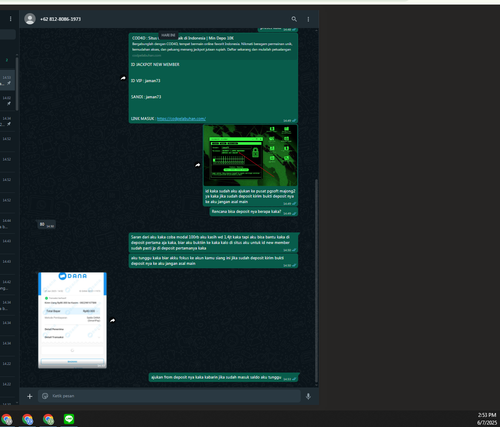The width and height of the screenshot is (500, 427).
Task: Open the chat list sidebar menu dots
Action: (11, 19)
